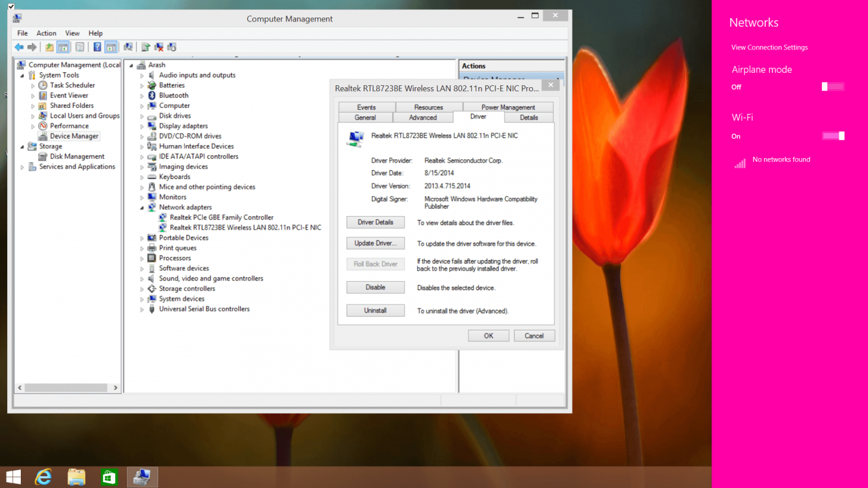Expand Services and Applications node
This screenshot has width=868, height=488.
tap(22, 167)
